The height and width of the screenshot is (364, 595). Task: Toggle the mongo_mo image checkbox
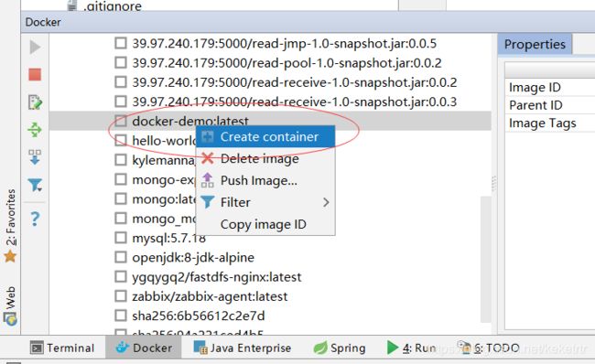(121, 218)
